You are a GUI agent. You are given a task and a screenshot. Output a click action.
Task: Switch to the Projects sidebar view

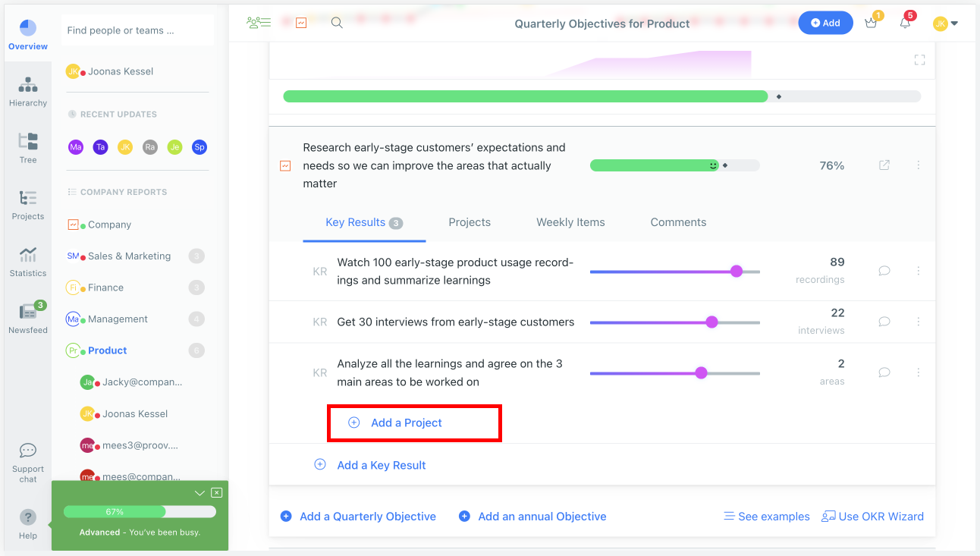tap(27, 203)
